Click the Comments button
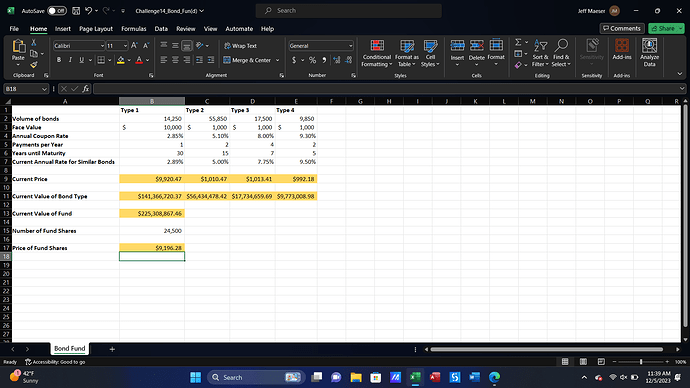This screenshot has width=690, height=388. 622,28
